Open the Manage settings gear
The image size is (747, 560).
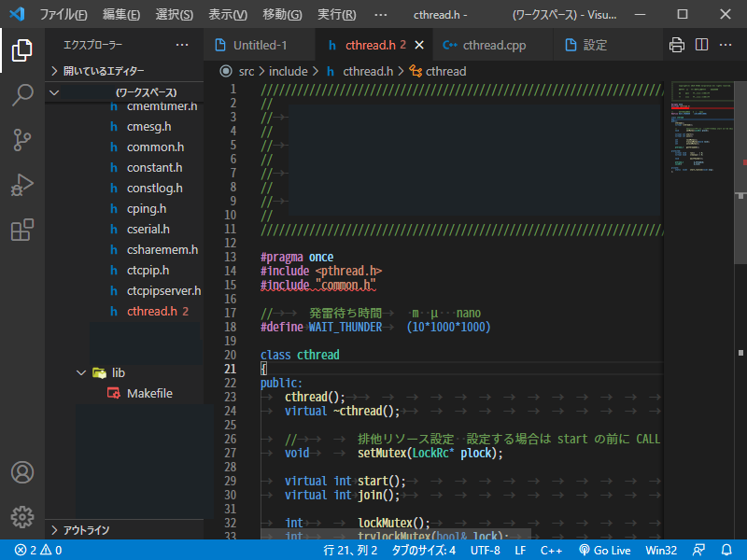(x=22, y=516)
